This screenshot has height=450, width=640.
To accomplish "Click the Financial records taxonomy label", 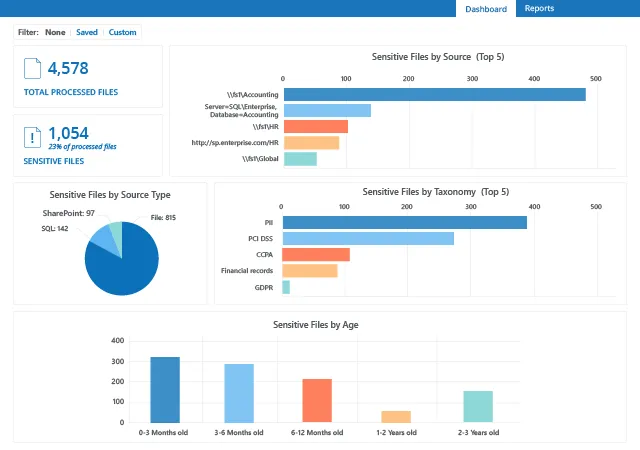I will point(247,271).
